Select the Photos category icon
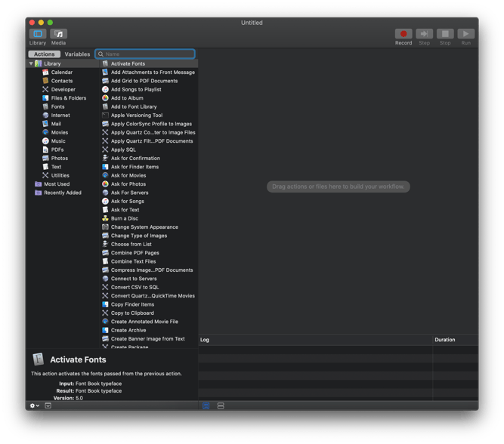Viewport: 504px width, 444px height. coord(45,158)
